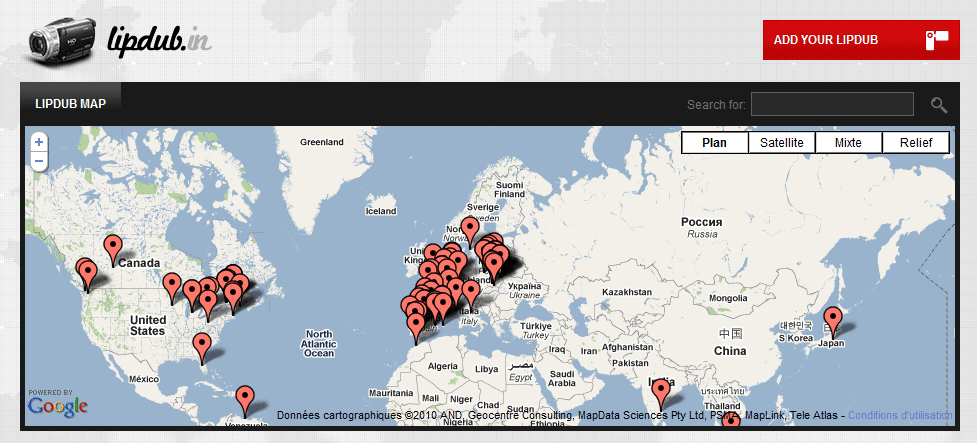Click the United States map label
Viewport: 977px width, 443px height.
point(148,326)
